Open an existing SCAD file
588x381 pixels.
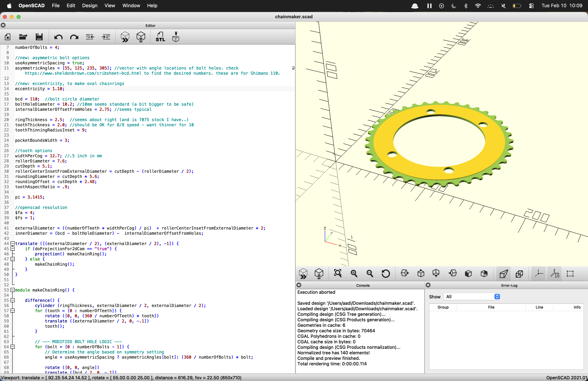click(x=23, y=37)
